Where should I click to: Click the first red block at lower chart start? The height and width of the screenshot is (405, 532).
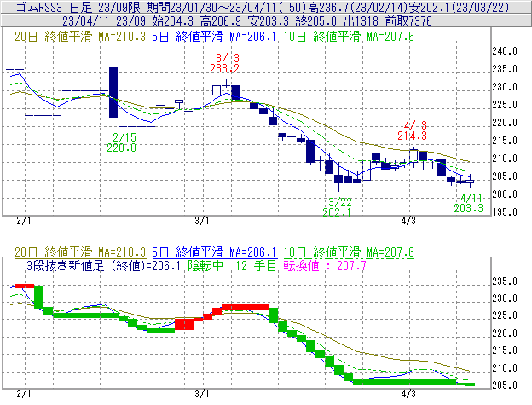23,286
